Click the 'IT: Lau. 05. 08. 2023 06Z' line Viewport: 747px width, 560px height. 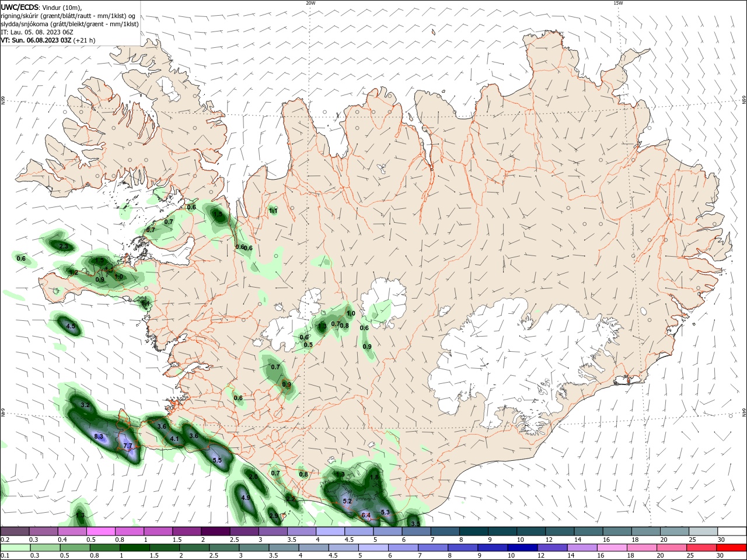(x=37, y=32)
